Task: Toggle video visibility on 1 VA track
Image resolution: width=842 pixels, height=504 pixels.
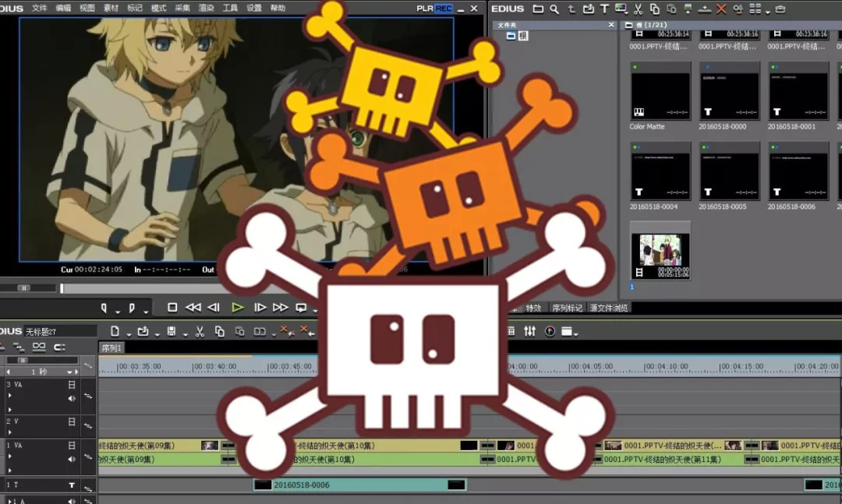Action: click(x=72, y=446)
